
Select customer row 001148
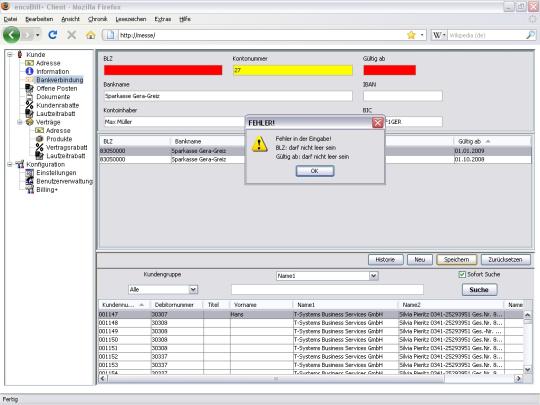pos(311,323)
